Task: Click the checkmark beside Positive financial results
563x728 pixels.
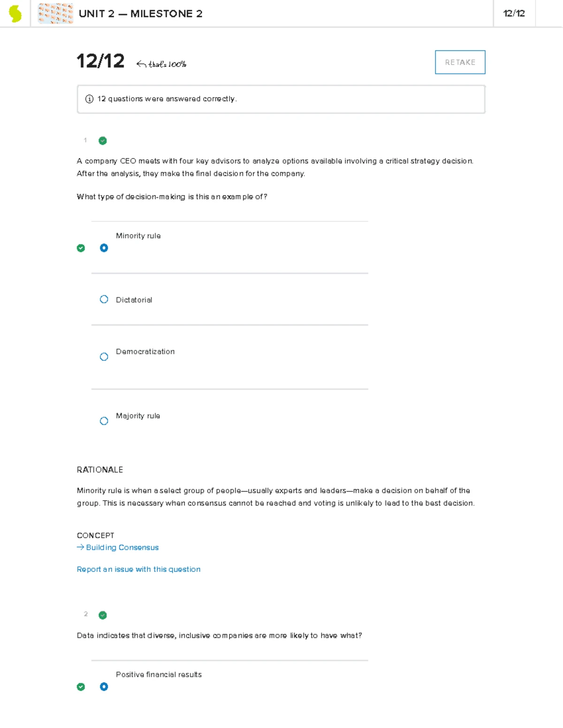Action: click(x=81, y=687)
